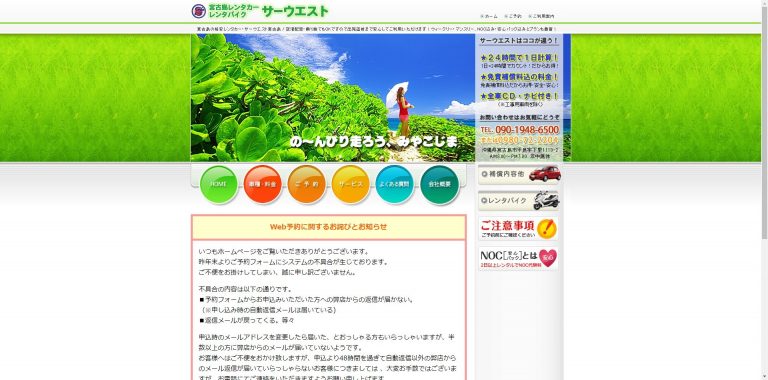Open レンタバイク banner with scooter
The width and height of the screenshot is (768, 380).
click(519, 201)
